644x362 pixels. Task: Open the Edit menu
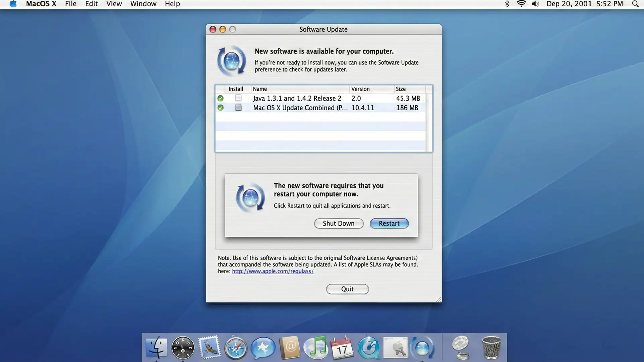pyautogui.click(x=91, y=4)
